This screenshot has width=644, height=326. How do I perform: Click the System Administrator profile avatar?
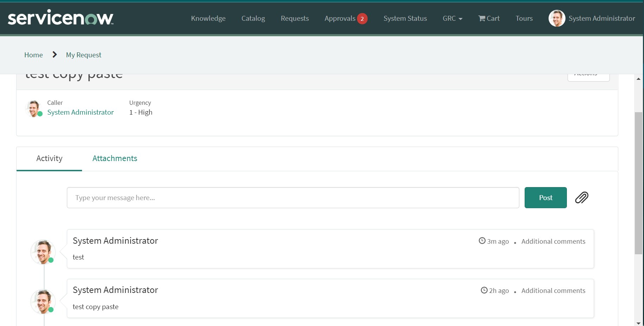pyautogui.click(x=557, y=18)
